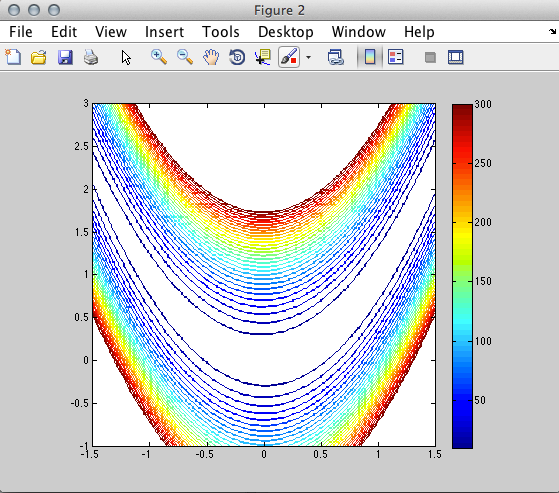Open the Tools menu
The image size is (559, 493).
pyautogui.click(x=221, y=32)
